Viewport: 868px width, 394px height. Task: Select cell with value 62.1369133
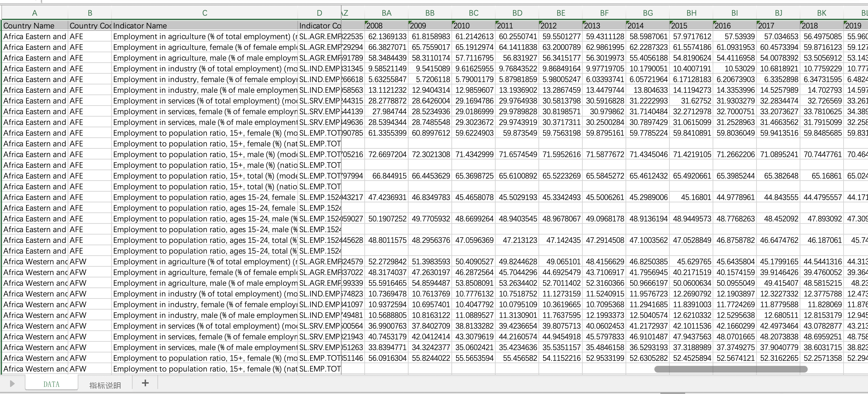(386, 37)
